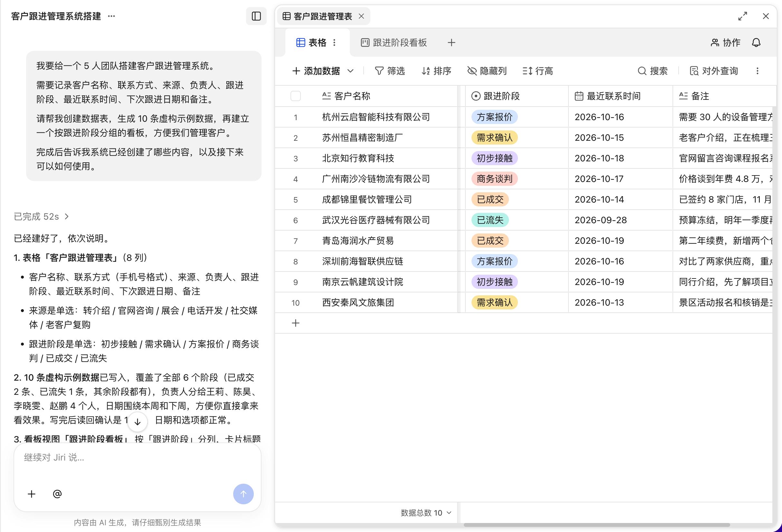Open the 隐藏列 hide columns tool
The image size is (782, 532).
487,71
